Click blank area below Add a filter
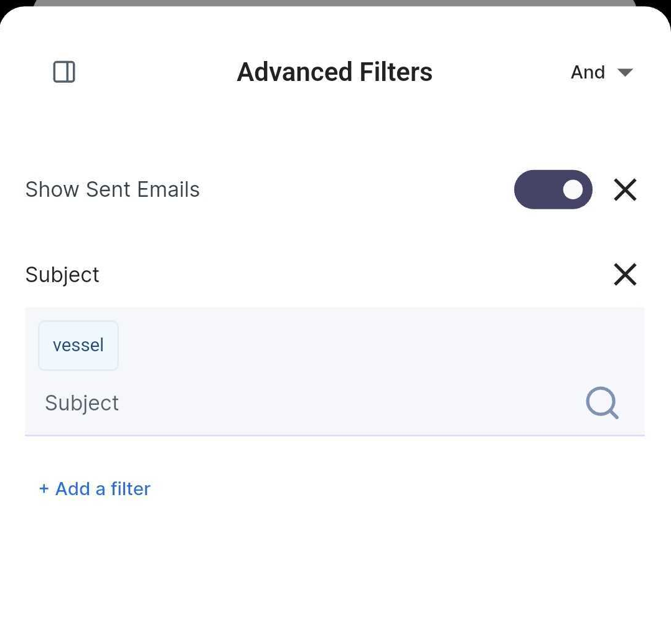The width and height of the screenshot is (671, 644). click(335, 573)
